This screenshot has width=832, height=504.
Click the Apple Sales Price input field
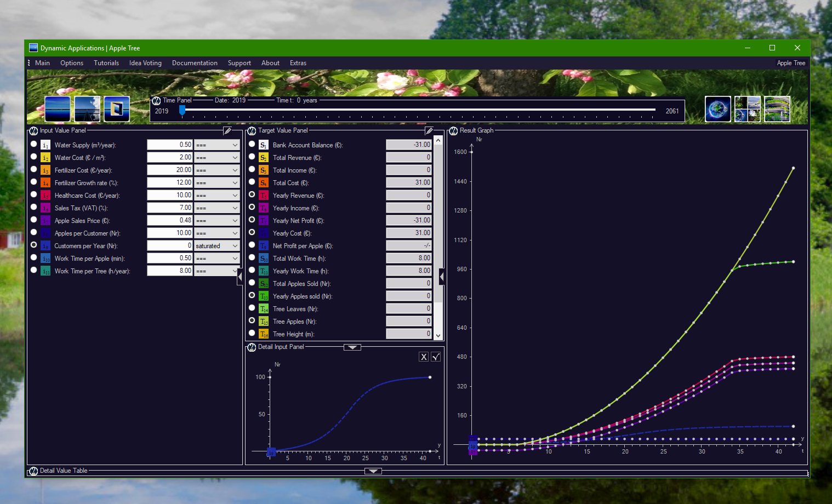click(x=170, y=220)
